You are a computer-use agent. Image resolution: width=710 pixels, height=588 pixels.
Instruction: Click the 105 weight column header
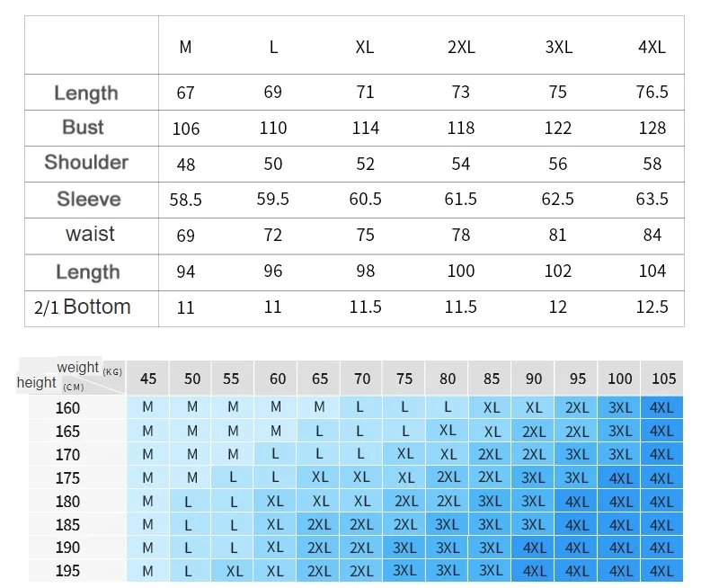(661, 379)
